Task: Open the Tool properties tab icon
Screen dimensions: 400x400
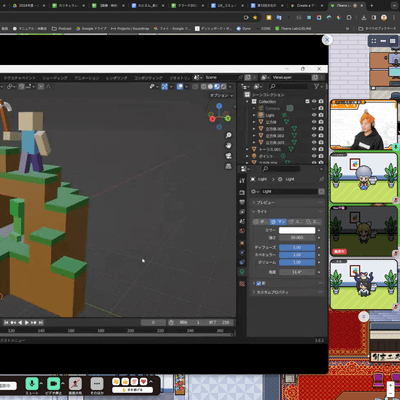Action: (x=242, y=180)
